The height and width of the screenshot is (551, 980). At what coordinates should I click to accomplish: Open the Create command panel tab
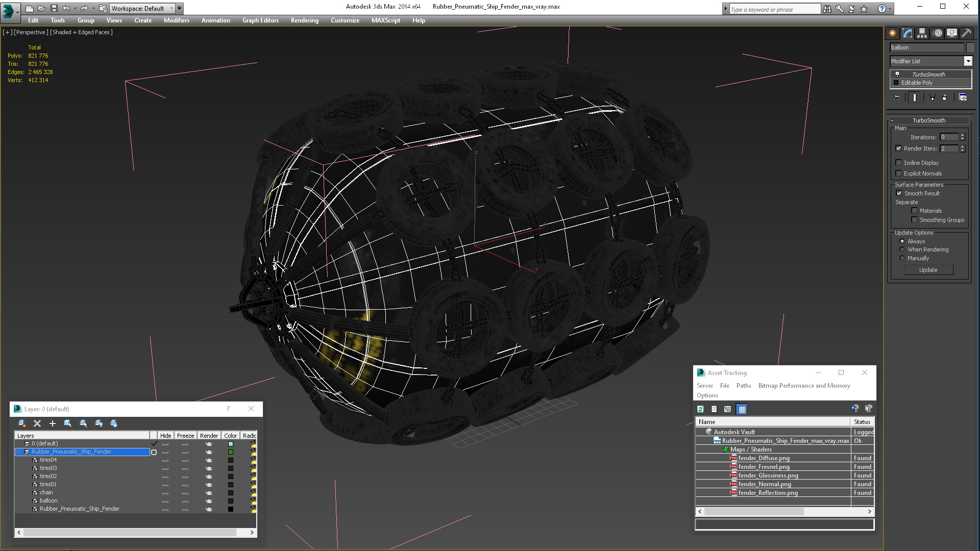tap(892, 33)
